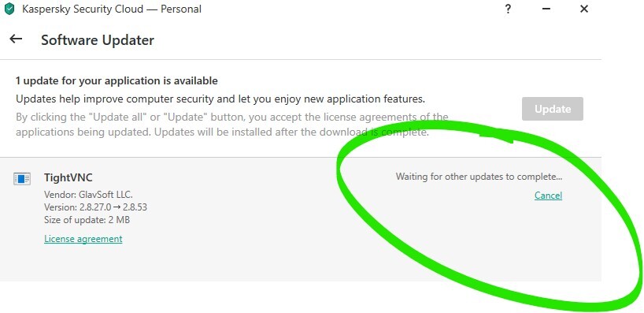Click the window title 'Kaspersky Security Cloud — Personal'

(x=112, y=9)
